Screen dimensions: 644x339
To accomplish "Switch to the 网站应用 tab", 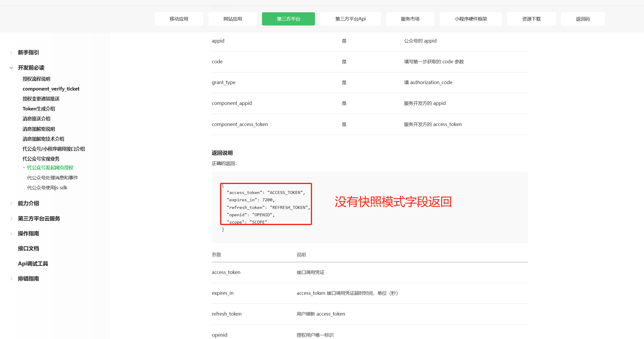I will click(x=232, y=19).
